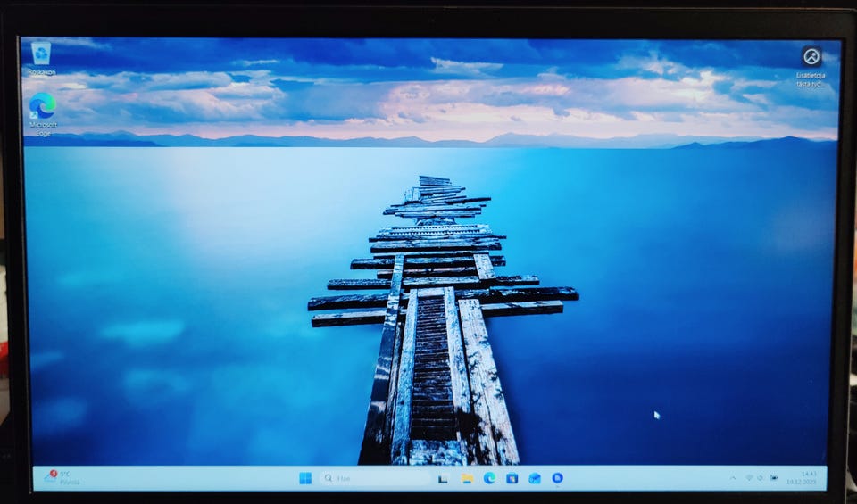
Task: Check battery status in the system tray
Action: pyautogui.click(x=774, y=478)
